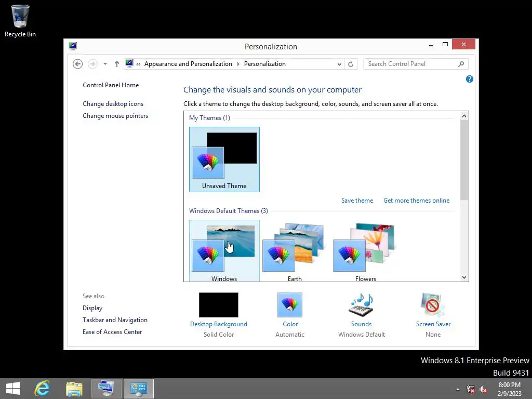Viewport: 532px width, 399px height.
Task: Click the Personalization window title bar icon
Action: point(73,46)
